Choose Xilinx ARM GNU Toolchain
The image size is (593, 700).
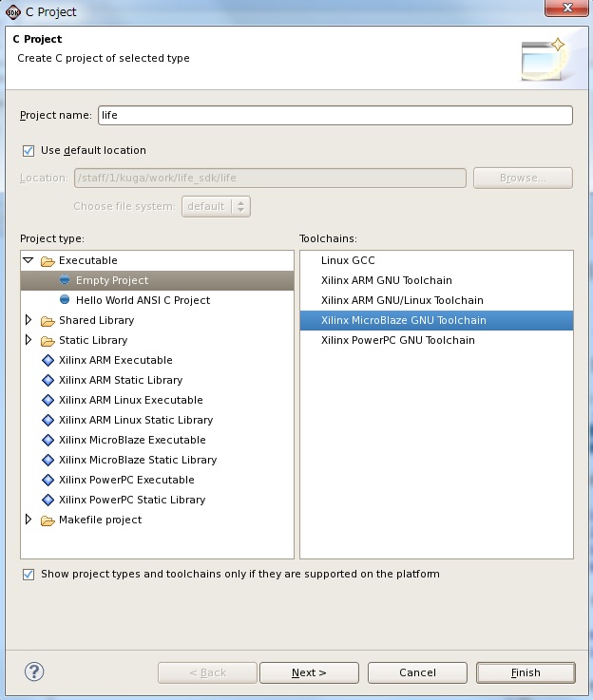[x=437, y=280]
